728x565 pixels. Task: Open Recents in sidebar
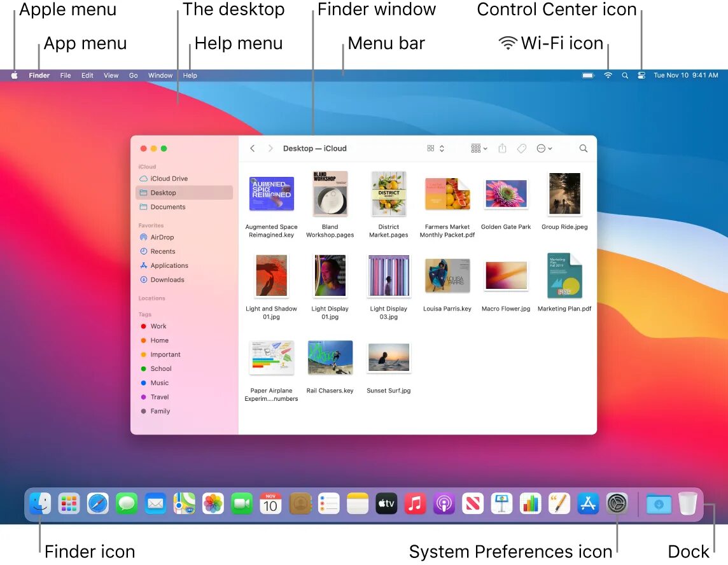pos(185,251)
